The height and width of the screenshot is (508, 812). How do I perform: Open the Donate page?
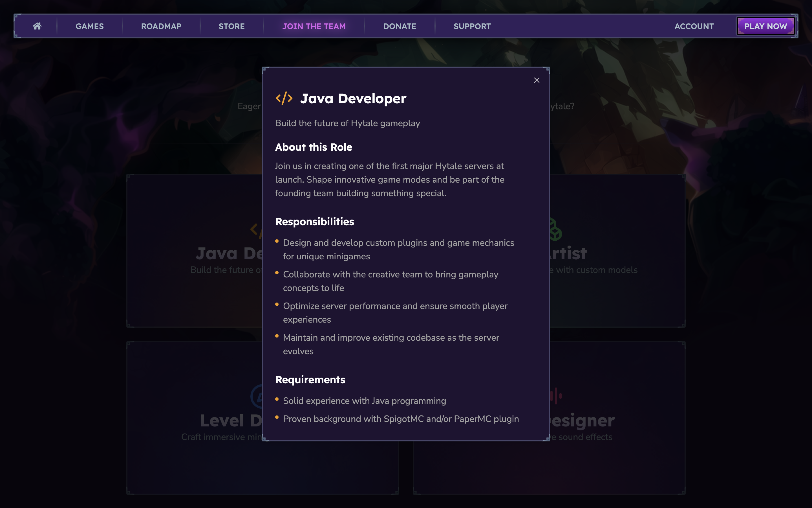[399, 26]
